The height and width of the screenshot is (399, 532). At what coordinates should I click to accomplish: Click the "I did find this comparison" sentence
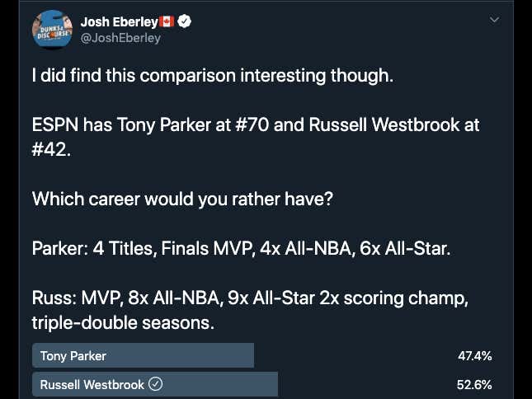click(x=213, y=75)
